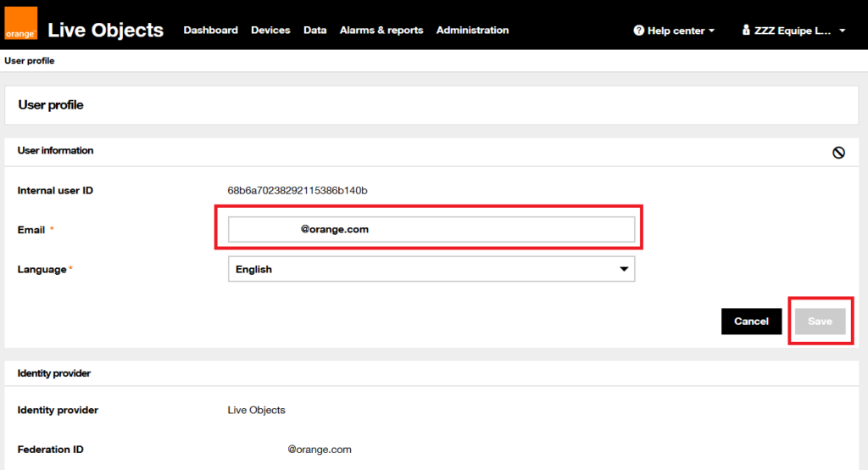Screen dimensions: 868x470
Task: Click the User profile breadcrumb
Action: click(30, 61)
